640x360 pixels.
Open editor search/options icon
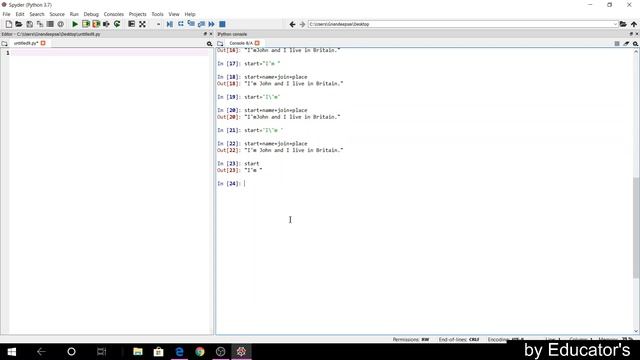point(209,44)
